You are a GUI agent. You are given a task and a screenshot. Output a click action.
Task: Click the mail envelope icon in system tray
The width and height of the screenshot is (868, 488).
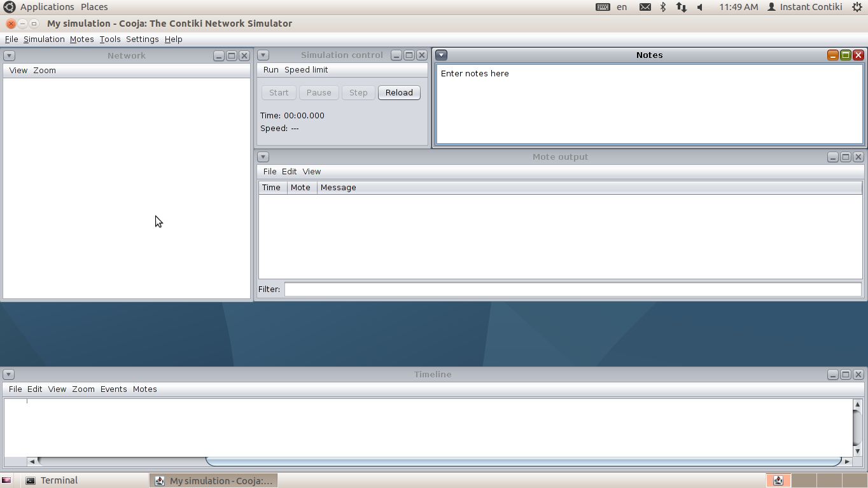click(645, 7)
